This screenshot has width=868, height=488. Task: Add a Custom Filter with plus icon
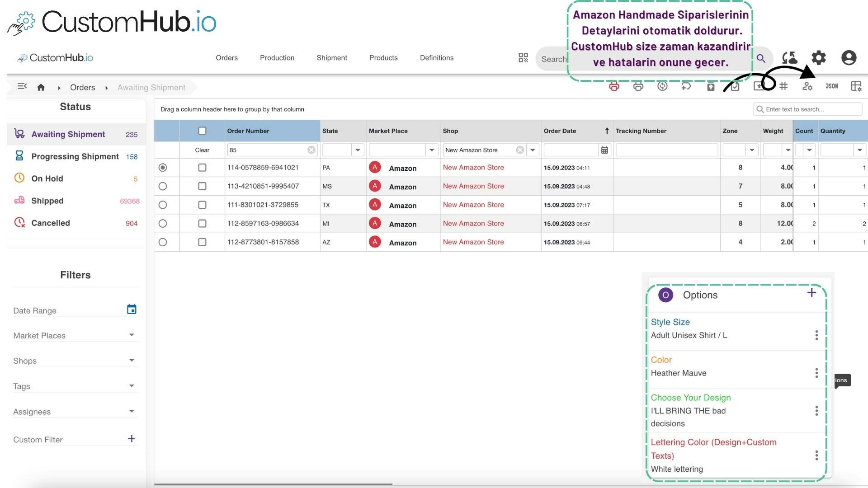(x=132, y=439)
